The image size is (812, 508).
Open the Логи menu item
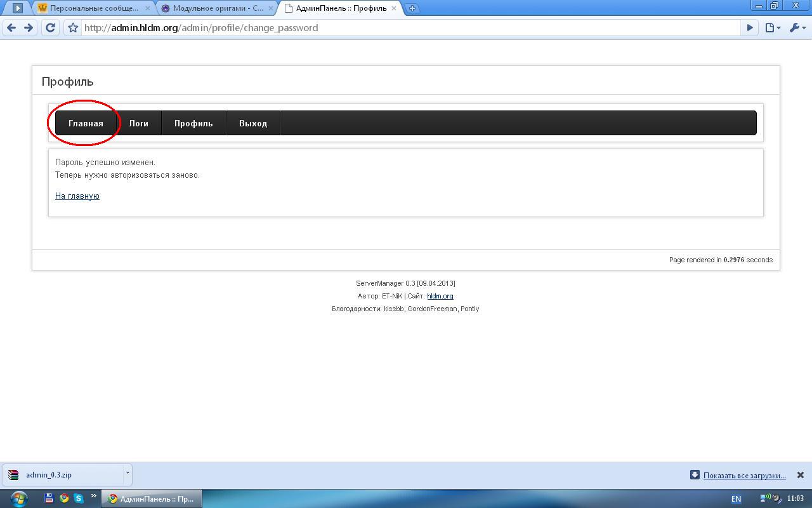[138, 123]
